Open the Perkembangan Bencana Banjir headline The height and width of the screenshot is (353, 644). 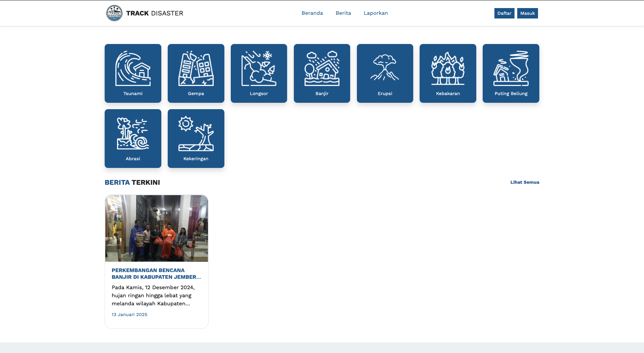tap(156, 274)
